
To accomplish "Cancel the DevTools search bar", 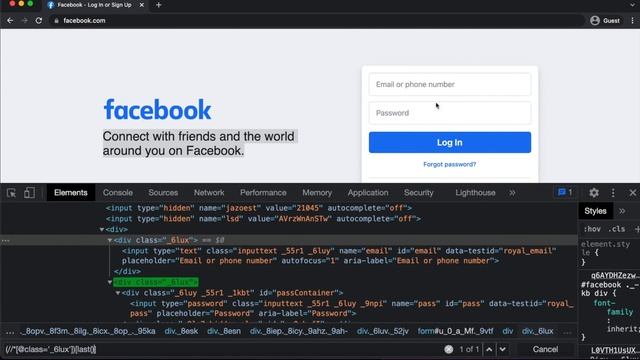I will 545,349.
